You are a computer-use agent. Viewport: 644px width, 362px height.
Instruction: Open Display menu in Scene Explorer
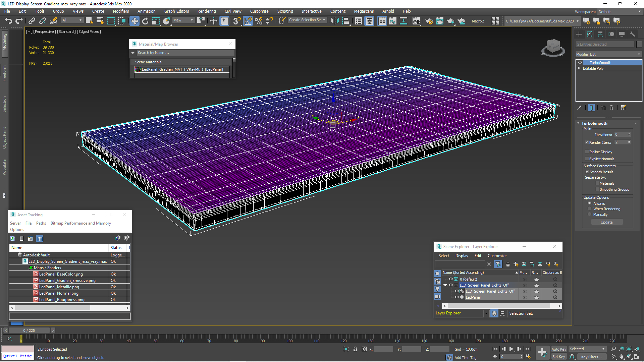click(462, 256)
